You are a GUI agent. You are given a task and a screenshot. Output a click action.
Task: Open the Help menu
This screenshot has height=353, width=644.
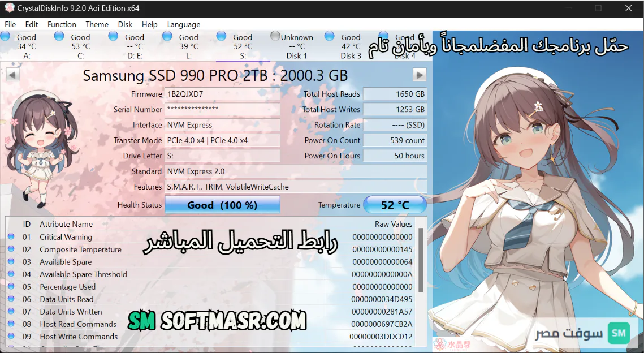(149, 24)
